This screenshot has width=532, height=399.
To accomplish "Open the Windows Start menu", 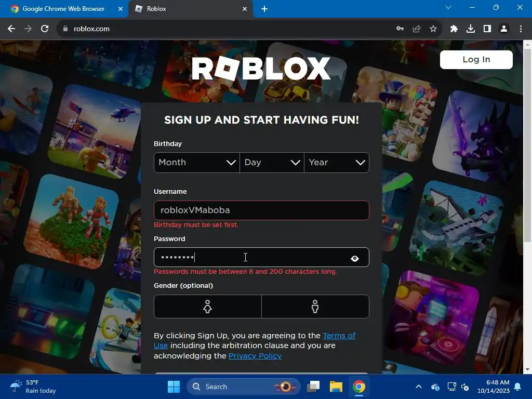I will [174, 387].
